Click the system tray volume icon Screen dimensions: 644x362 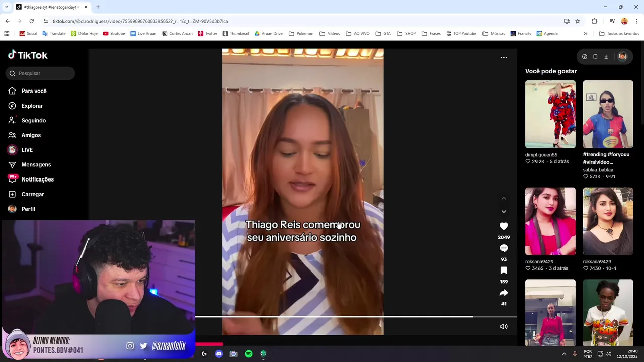click(x=608, y=354)
